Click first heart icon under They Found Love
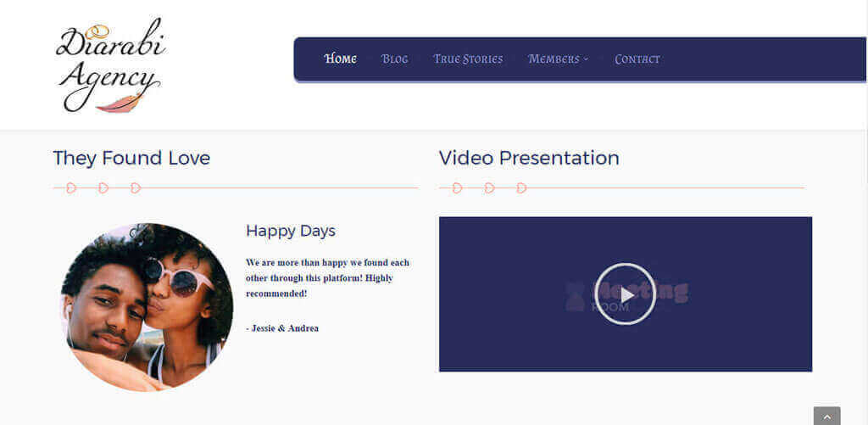Screen dimensions: 868x425 coord(71,187)
